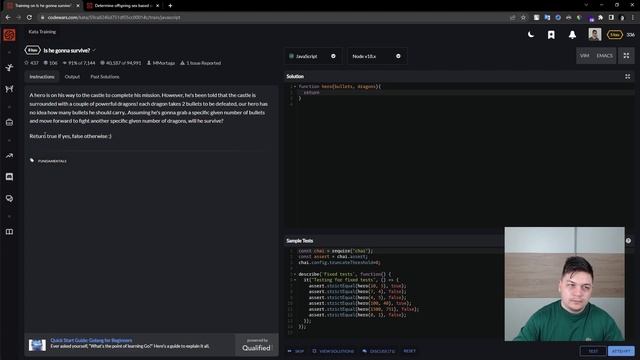This screenshot has width=640, height=360.
Task: Click RESET to restore the code
Action: click(x=409, y=351)
